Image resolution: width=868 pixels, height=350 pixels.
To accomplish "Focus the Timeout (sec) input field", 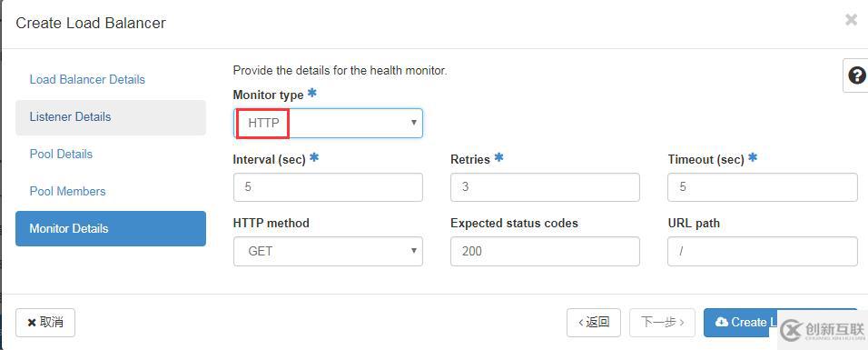I will pyautogui.click(x=763, y=187).
